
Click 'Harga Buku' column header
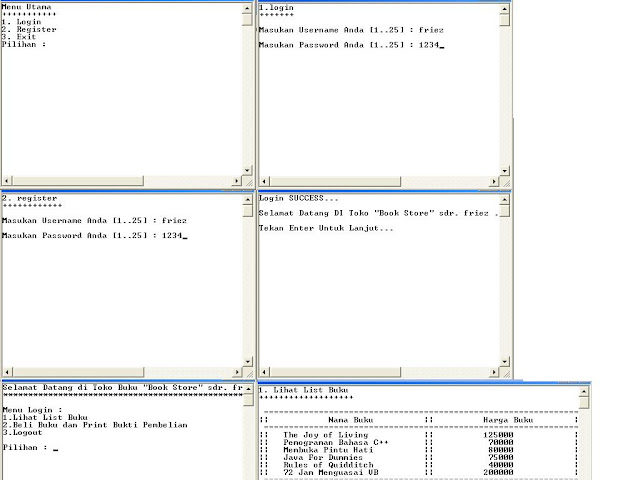(x=508, y=420)
